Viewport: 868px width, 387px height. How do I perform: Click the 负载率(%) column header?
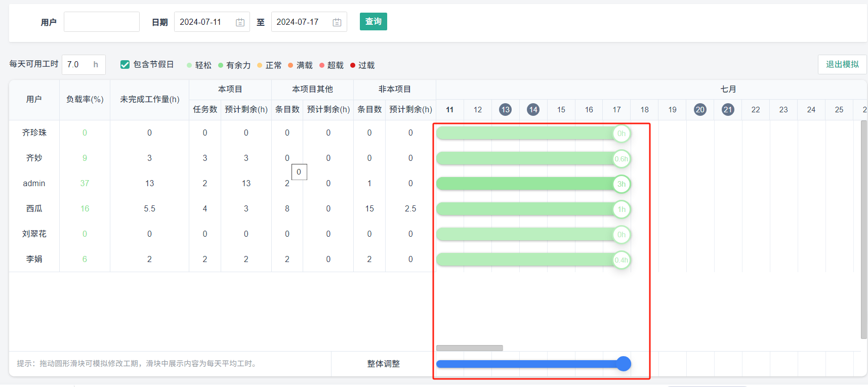(x=85, y=100)
